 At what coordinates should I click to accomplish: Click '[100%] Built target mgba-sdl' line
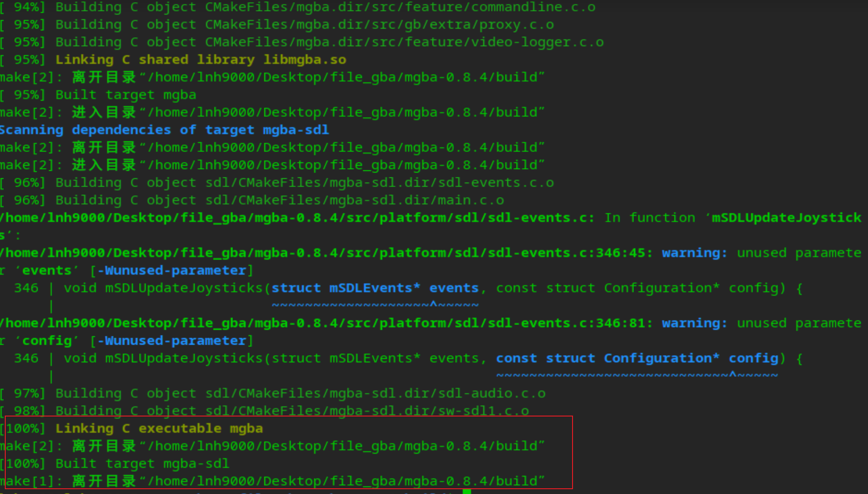point(115,463)
